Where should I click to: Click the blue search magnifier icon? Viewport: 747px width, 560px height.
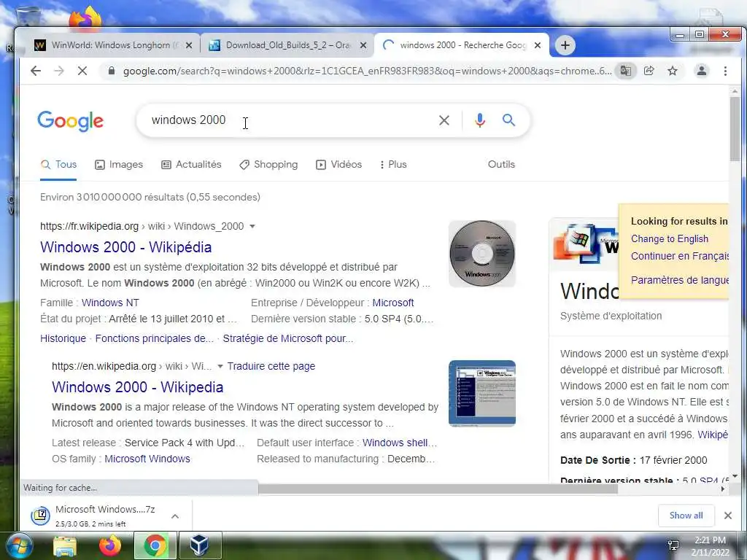(x=508, y=120)
